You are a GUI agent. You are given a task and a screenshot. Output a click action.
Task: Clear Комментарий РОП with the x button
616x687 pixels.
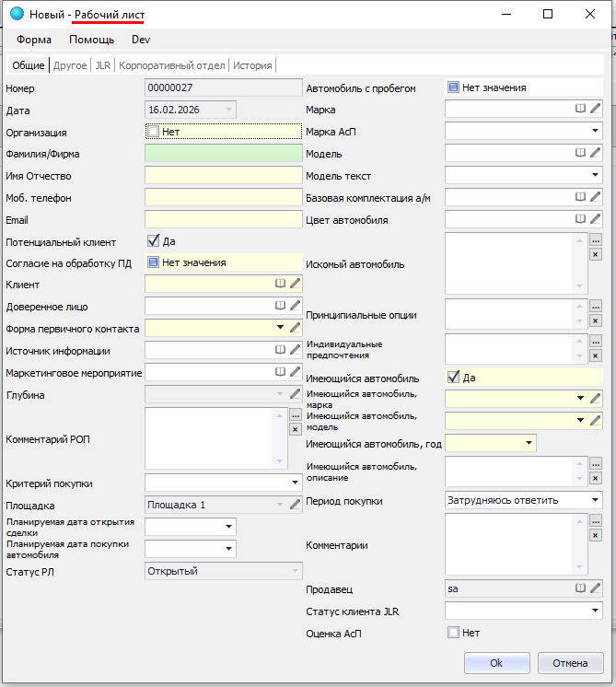[x=295, y=429]
